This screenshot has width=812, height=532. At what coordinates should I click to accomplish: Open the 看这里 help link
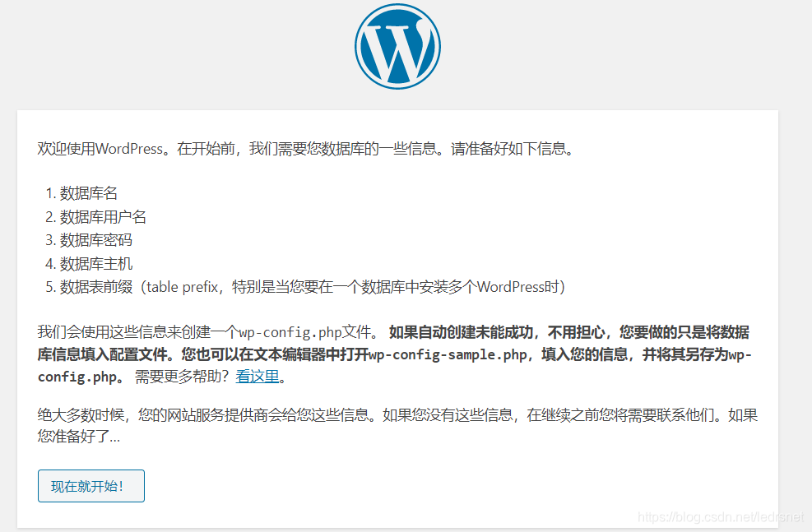[x=258, y=377]
